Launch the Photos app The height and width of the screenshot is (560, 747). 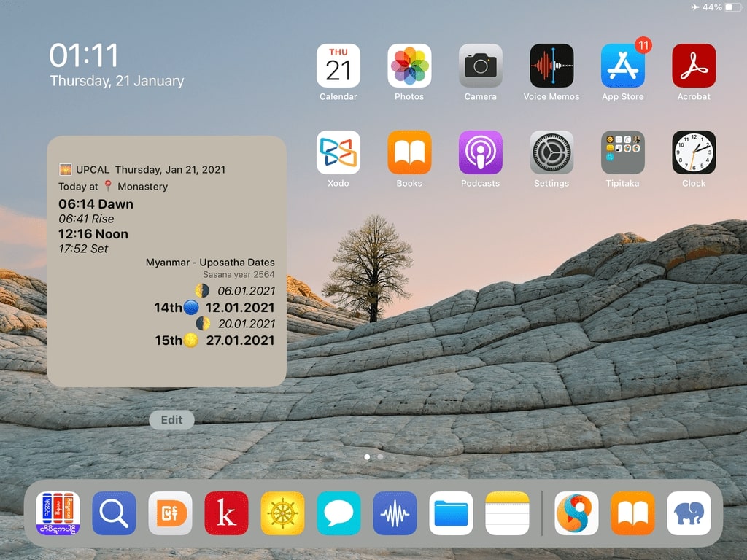point(409,66)
